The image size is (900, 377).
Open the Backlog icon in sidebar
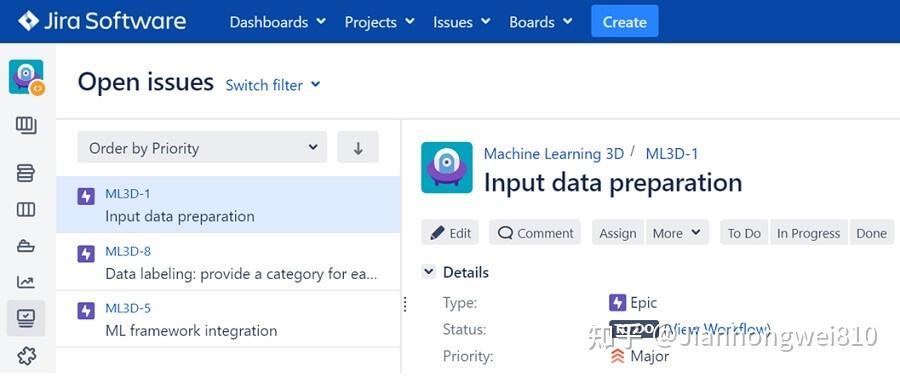click(x=26, y=172)
